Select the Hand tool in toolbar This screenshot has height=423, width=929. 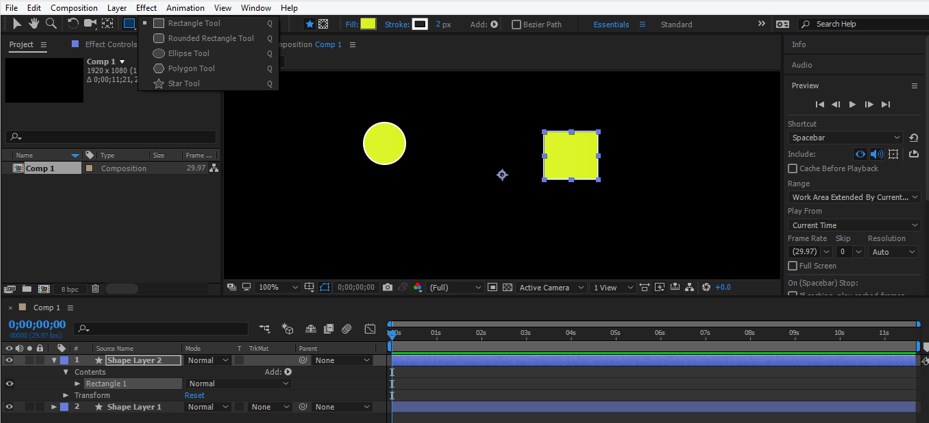coord(34,24)
